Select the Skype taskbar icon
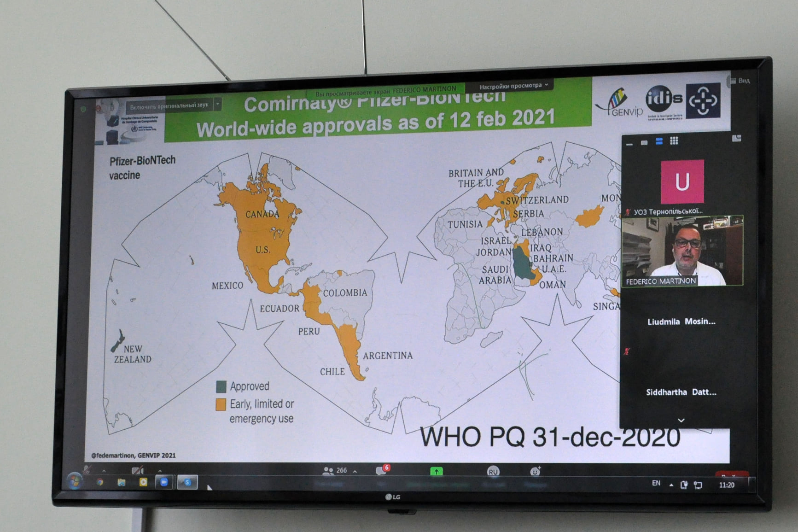 click(x=187, y=482)
